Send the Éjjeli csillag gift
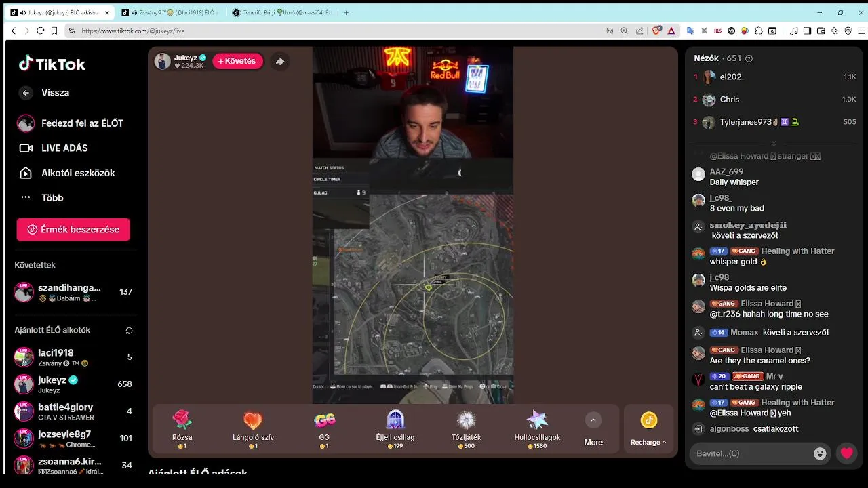868x488 pixels. 395,430
